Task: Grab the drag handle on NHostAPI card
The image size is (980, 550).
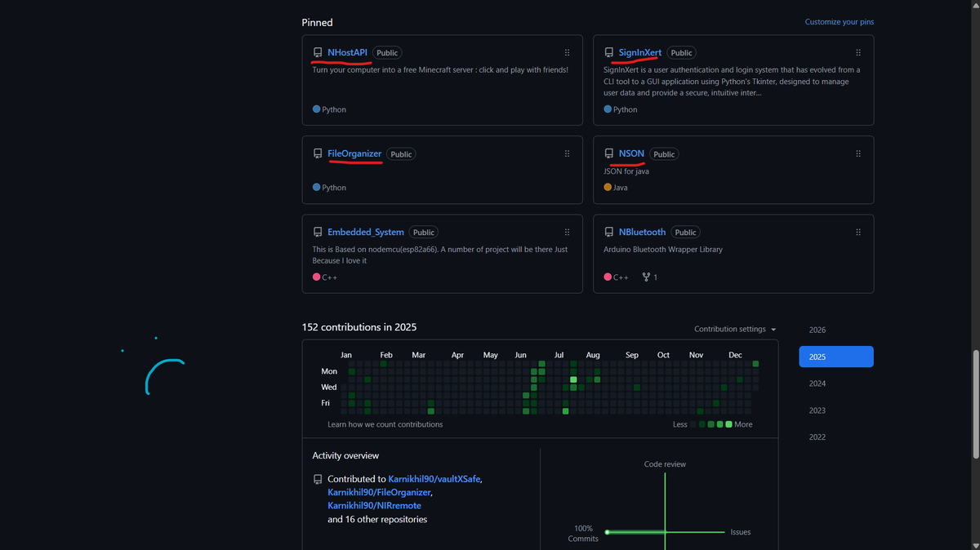Action: 567,52
